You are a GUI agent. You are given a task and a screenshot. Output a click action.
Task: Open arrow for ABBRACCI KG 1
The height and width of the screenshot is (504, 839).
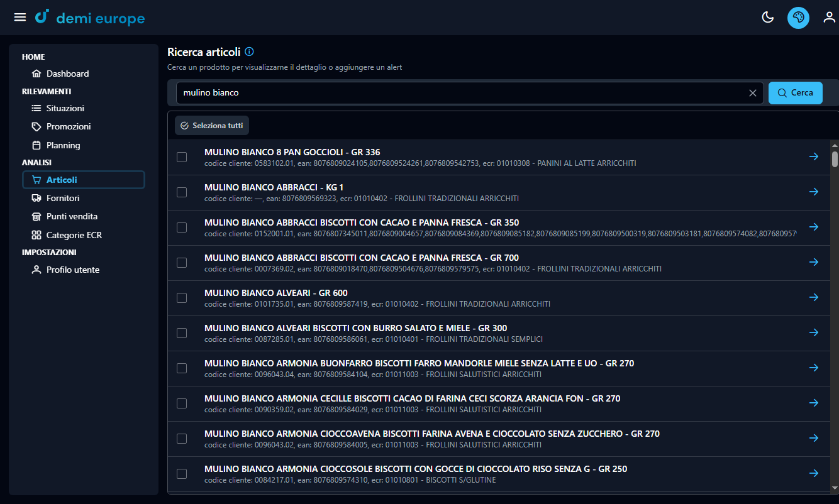pyautogui.click(x=814, y=192)
